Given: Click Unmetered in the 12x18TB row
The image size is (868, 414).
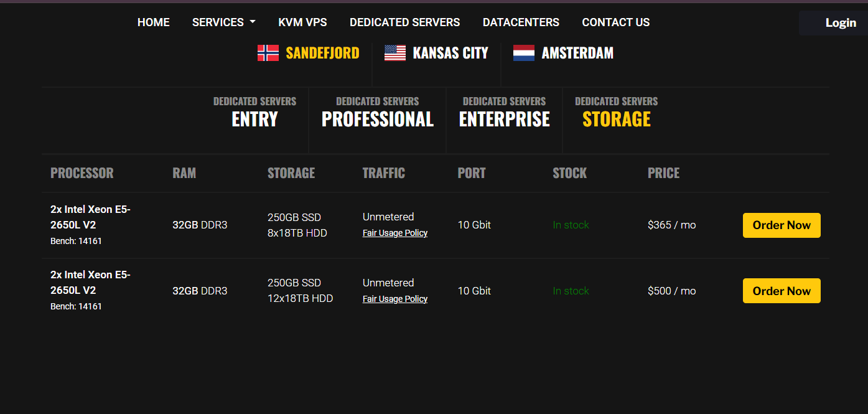Looking at the screenshot, I should coord(388,283).
